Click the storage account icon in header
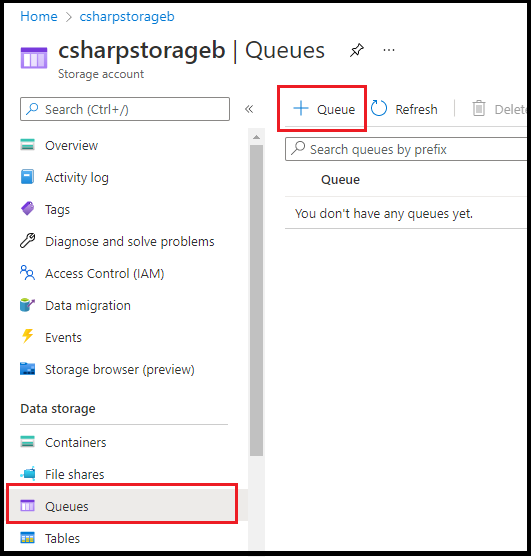 click(34, 58)
